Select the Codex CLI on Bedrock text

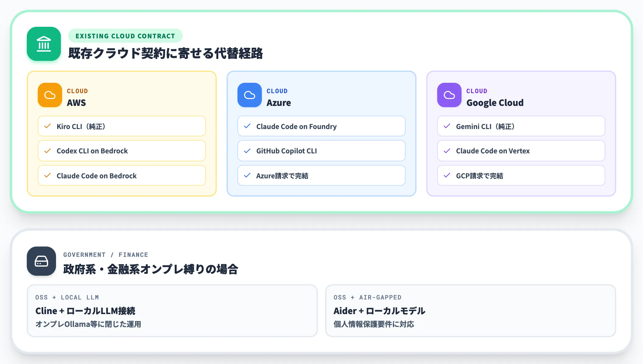click(x=92, y=151)
